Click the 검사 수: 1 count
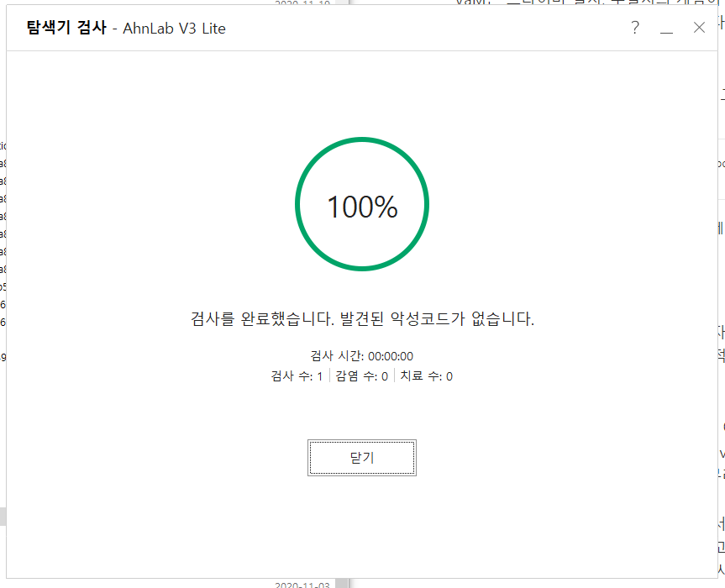Screen dimensions: 725x588 pos(297,375)
